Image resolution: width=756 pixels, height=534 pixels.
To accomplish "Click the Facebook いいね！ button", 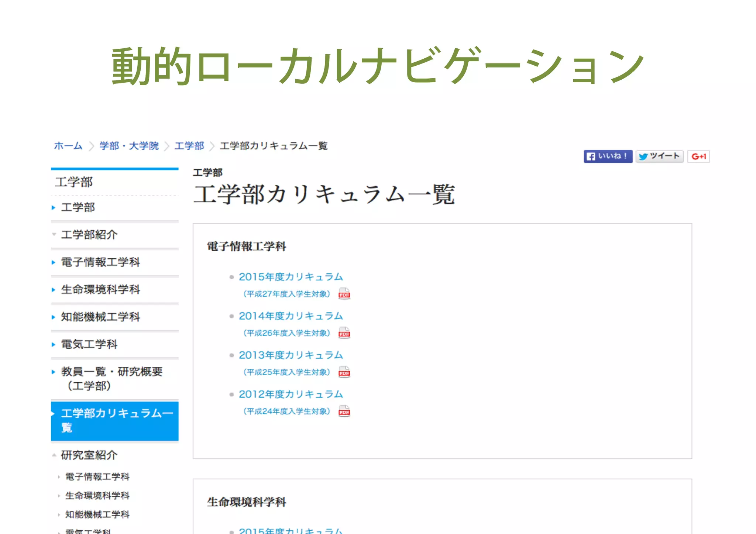I will click(608, 156).
